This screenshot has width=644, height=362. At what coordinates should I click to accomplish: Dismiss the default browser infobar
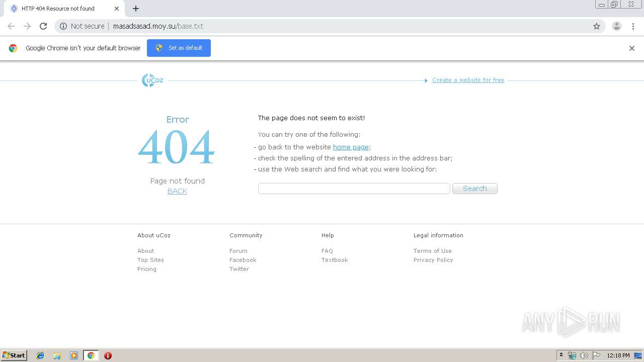point(632,48)
